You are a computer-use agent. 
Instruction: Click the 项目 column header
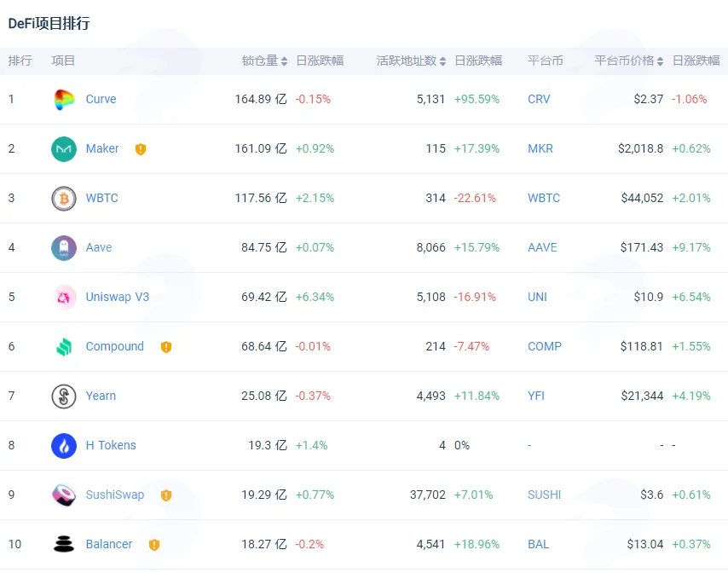point(63,61)
